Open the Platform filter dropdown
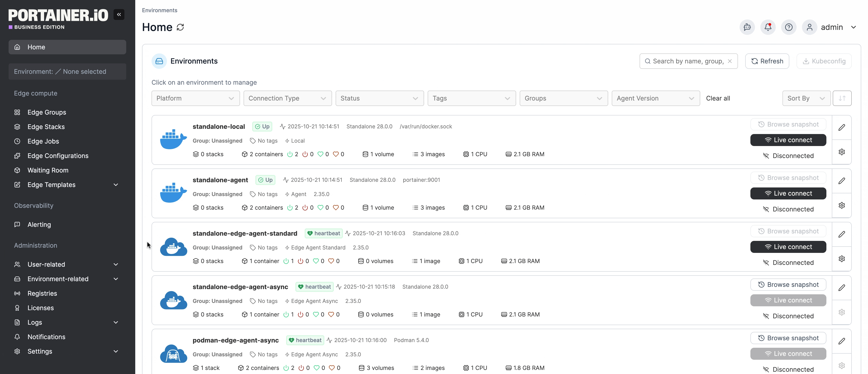Screen dimensions: 868x374 (x=195, y=98)
